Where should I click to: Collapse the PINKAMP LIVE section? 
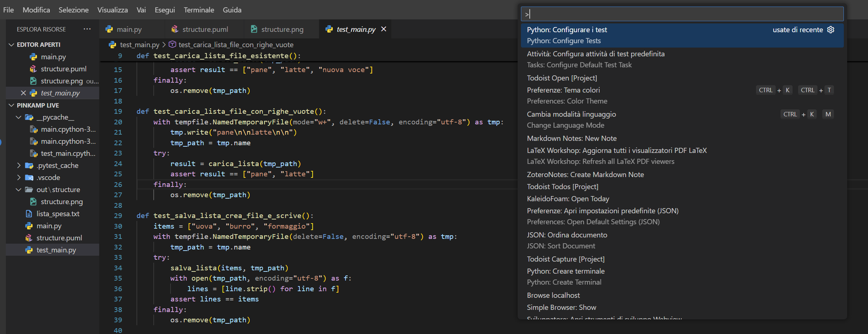click(x=11, y=105)
